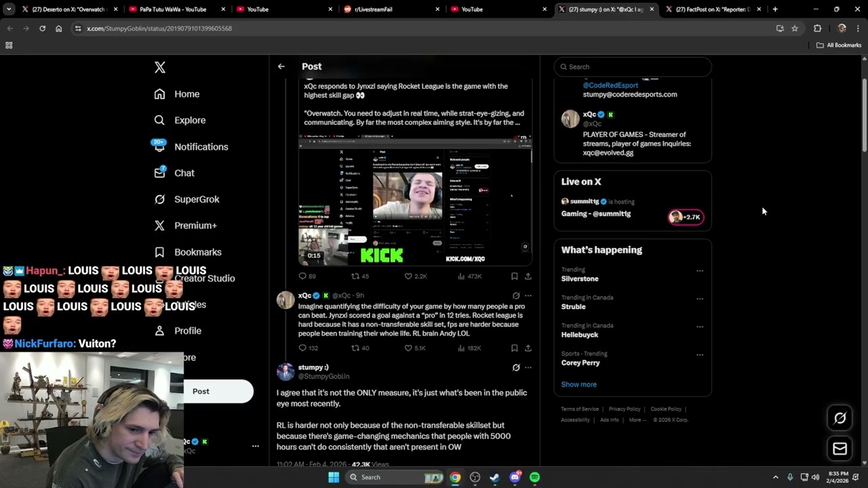Bookmark the top video post
The width and height of the screenshot is (868, 488).
point(514,277)
